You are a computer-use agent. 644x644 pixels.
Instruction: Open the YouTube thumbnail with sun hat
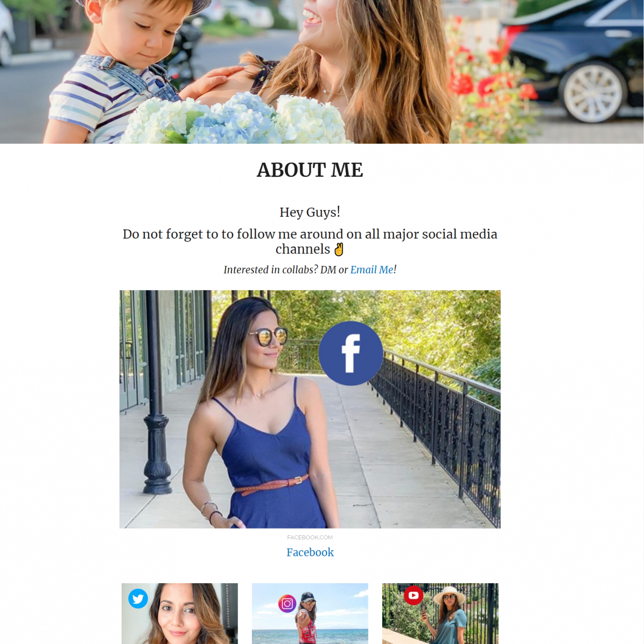[x=440, y=614]
